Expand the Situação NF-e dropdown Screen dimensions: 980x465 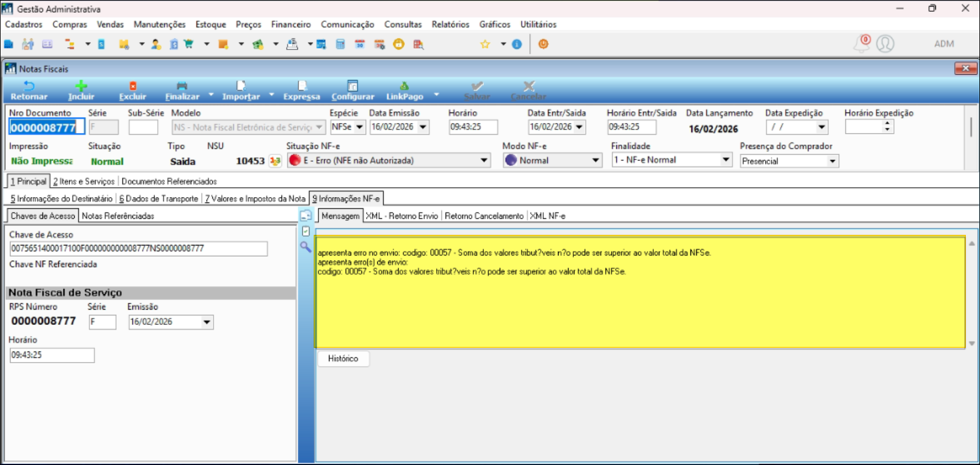484,160
